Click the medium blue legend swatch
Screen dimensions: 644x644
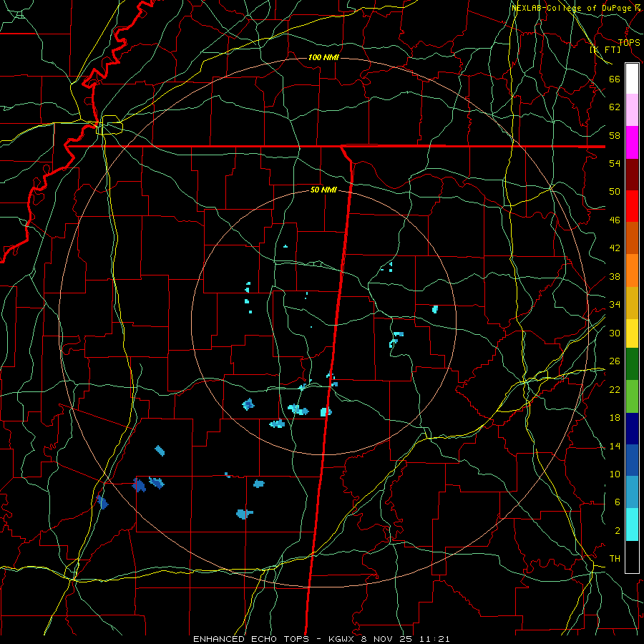pos(632,460)
